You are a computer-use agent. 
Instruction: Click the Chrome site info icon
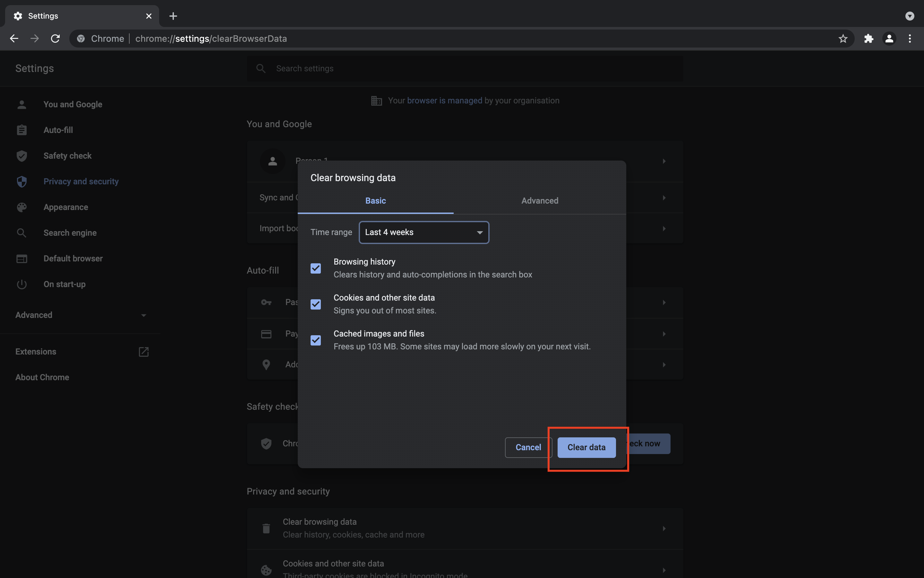tap(81, 39)
